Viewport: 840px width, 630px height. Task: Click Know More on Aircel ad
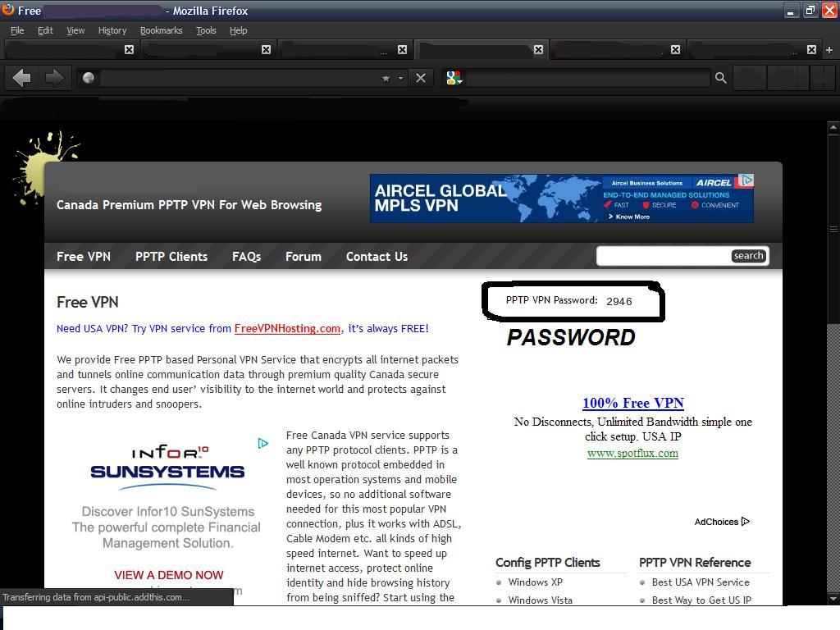(x=628, y=217)
